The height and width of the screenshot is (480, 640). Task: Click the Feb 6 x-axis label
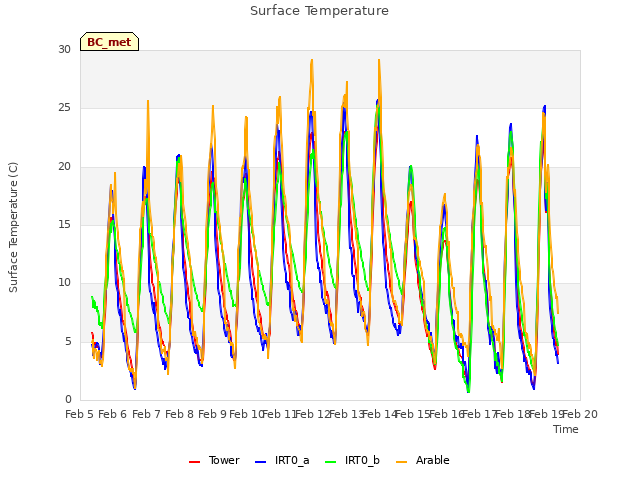pos(113,414)
